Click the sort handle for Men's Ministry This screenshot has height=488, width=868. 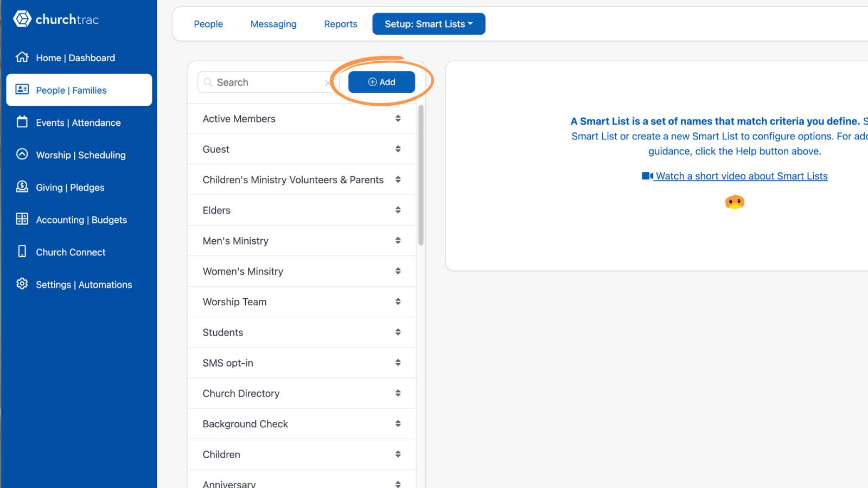pos(398,241)
